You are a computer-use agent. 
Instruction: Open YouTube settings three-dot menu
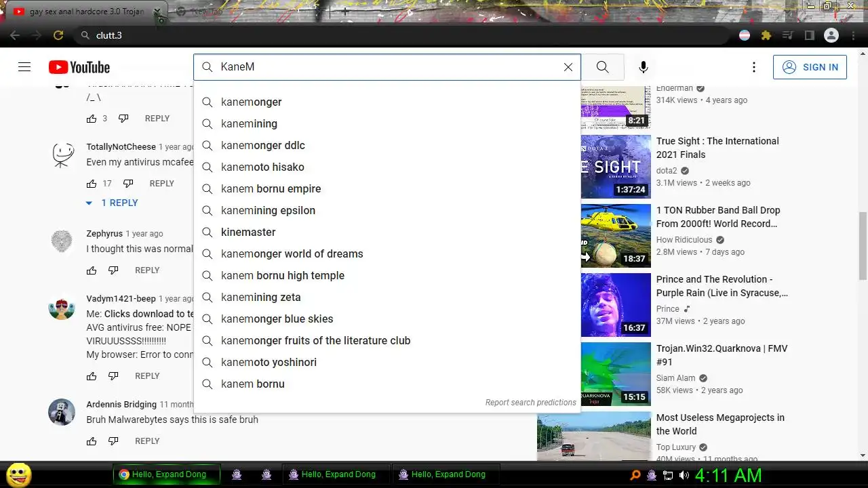pyautogui.click(x=753, y=67)
